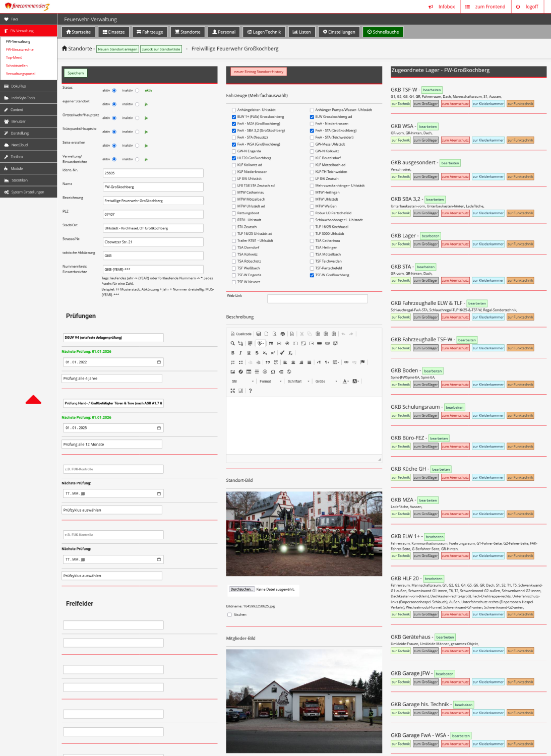Image resolution: width=551 pixels, height=756 pixels.
Task: Uncheck HLF20 Großkochberg vehicle checkbox
Action: pyautogui.click(x=234, y=158)
